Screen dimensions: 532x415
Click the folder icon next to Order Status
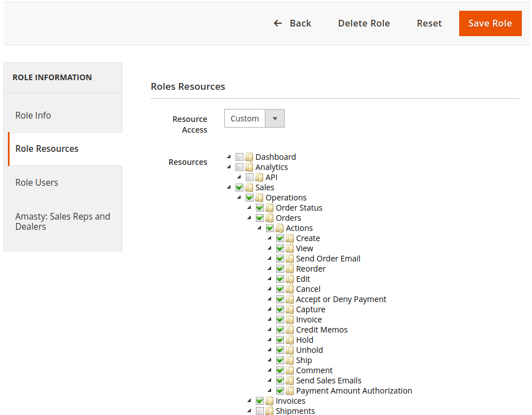click(x=269, y=208)
